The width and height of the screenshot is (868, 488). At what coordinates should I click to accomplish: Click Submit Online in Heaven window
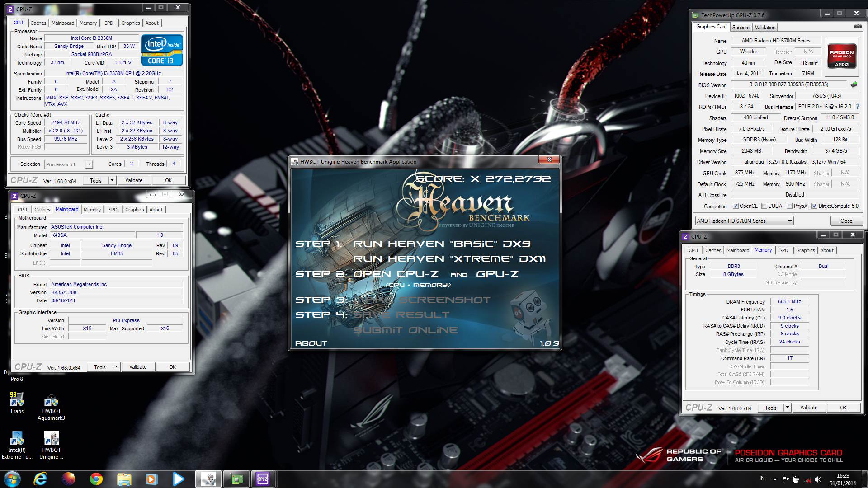click(406, 330)
